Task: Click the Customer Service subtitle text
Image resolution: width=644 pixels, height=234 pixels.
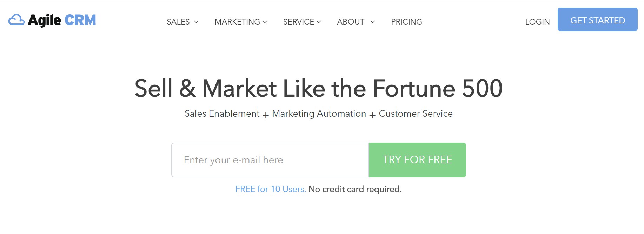Action: [416, 114]
